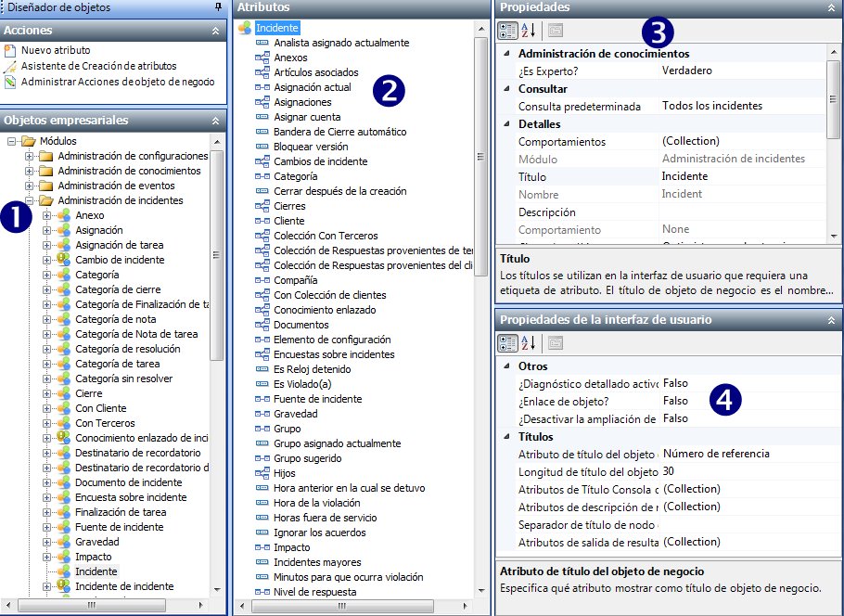The image size is (844, 616).
Task: Click the Es Violado(a) attribute icon
Action: (x=262, y=384)
